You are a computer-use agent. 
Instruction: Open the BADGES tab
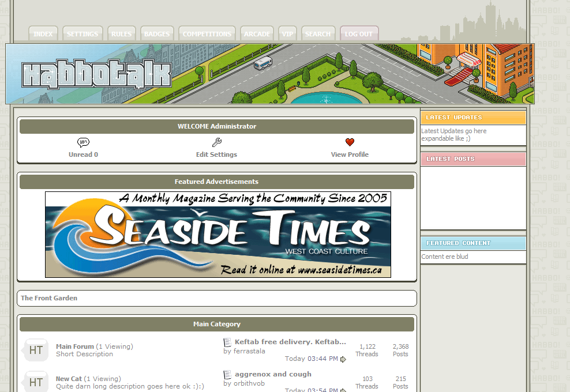[157, 33]
